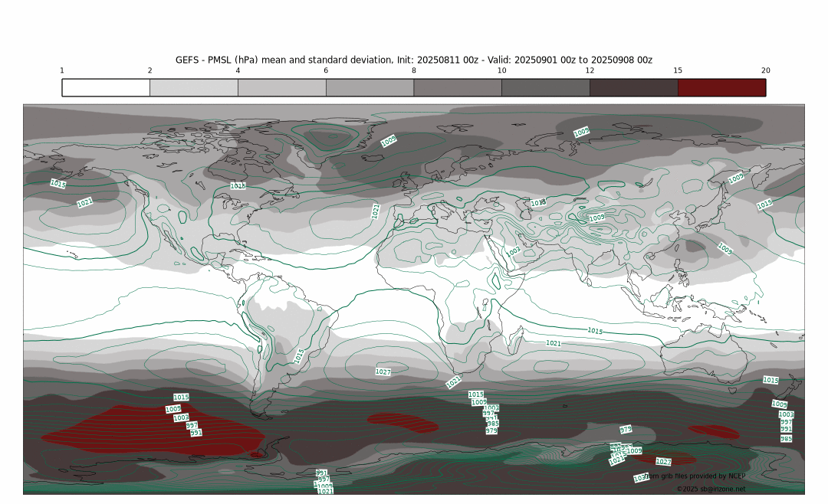
Task: Select the 1021 label in North Pacific
Action: [85, 203]
